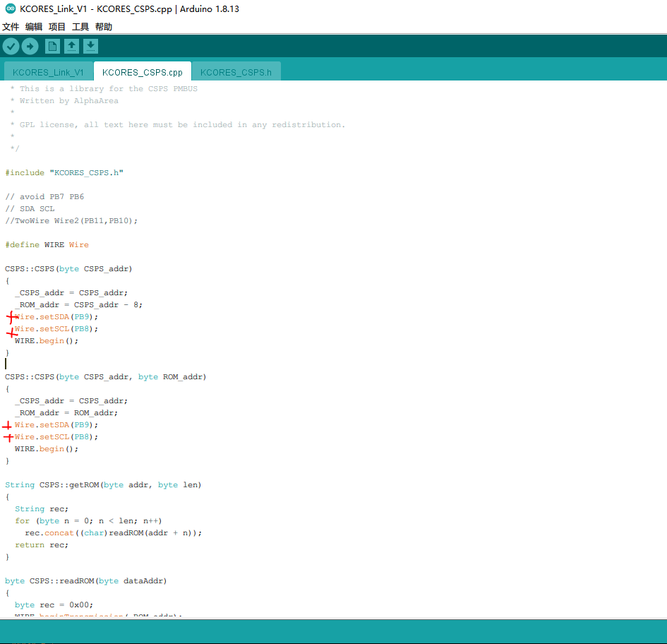Click the Open sketch toolbar icon
Image resolution: width=667 pixels, height=644 pixels.
point(71,45)
